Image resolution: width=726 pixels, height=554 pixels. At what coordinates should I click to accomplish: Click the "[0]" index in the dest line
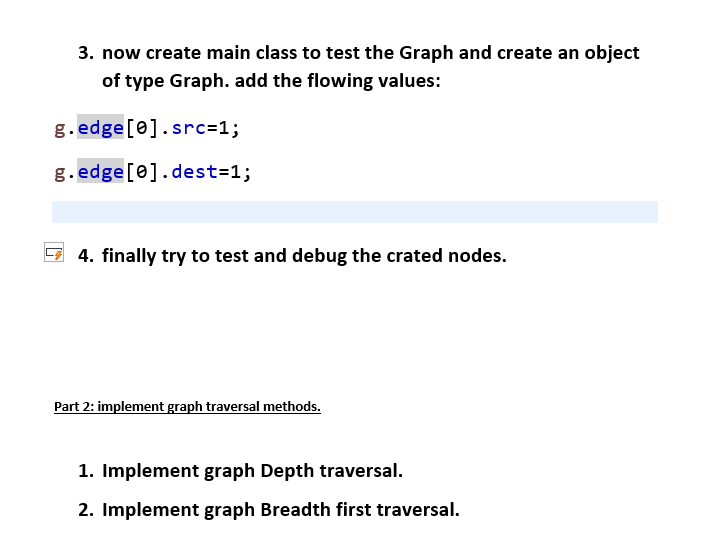click(142, 172)
